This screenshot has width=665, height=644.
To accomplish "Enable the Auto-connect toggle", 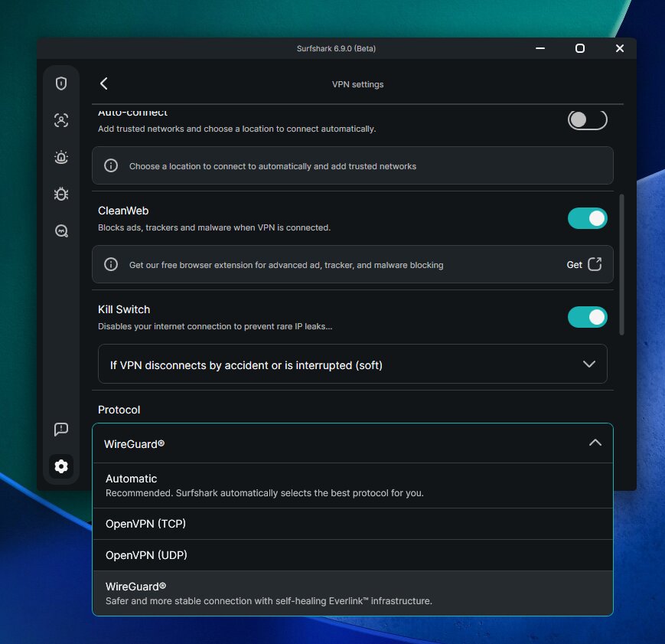I will point(587,119).
